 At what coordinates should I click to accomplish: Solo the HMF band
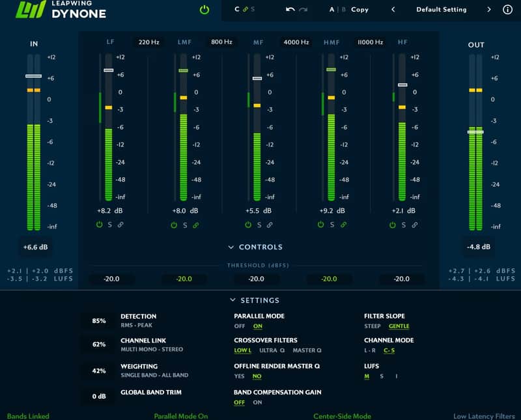332,225
